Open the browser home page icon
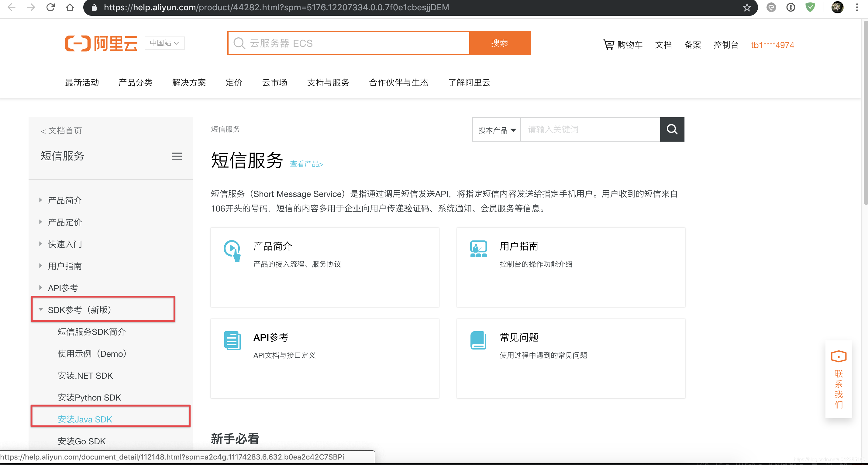Image resolution: width=868 pixels, height=465 pixels. point(70,7)
